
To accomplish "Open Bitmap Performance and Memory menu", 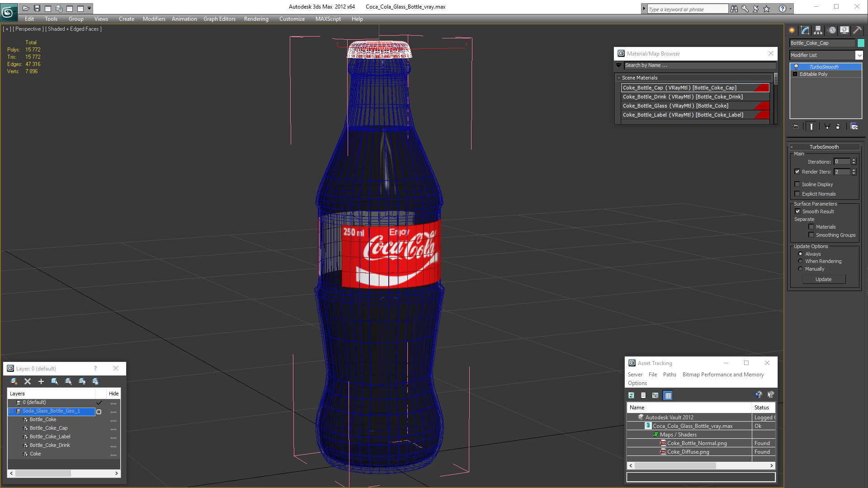I will coord(723,375).
